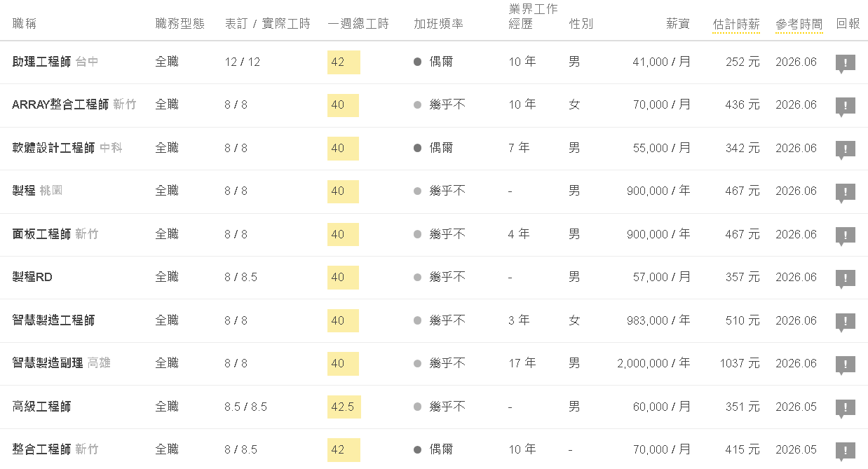
Task: Click report icon for ARRAY整合工程師 row
Action: [x=846, y=107]
